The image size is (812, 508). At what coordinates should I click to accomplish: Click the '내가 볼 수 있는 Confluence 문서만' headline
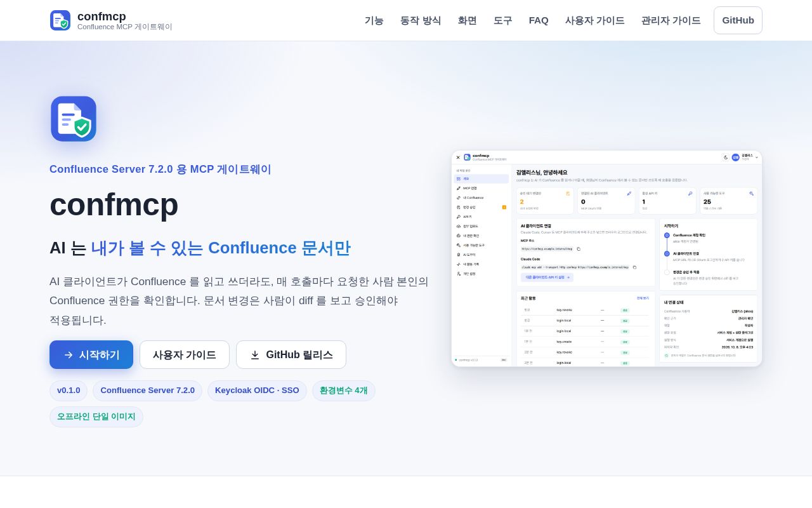coord(221,248)
